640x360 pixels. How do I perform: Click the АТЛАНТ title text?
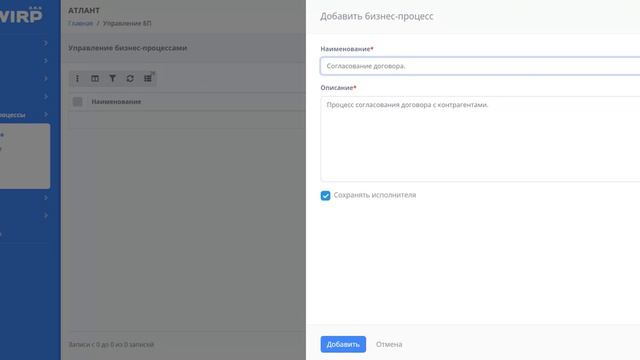click(84, 11)
